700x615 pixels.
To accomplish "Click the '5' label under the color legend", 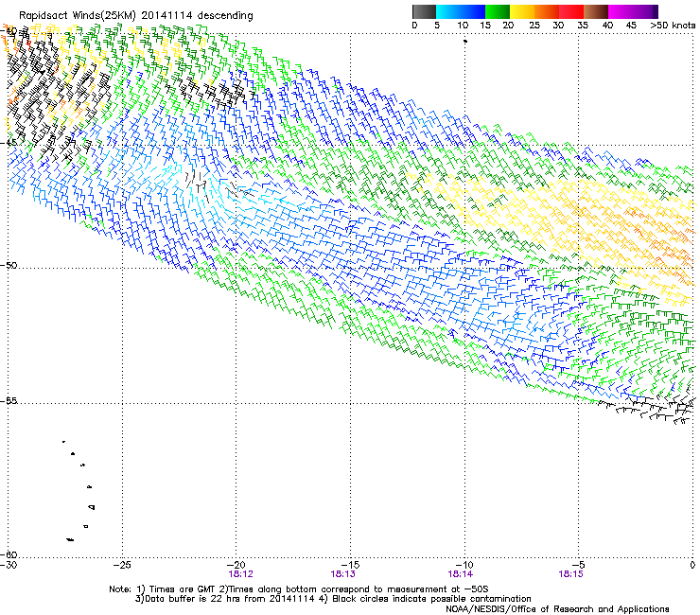I will click(437, 26).
